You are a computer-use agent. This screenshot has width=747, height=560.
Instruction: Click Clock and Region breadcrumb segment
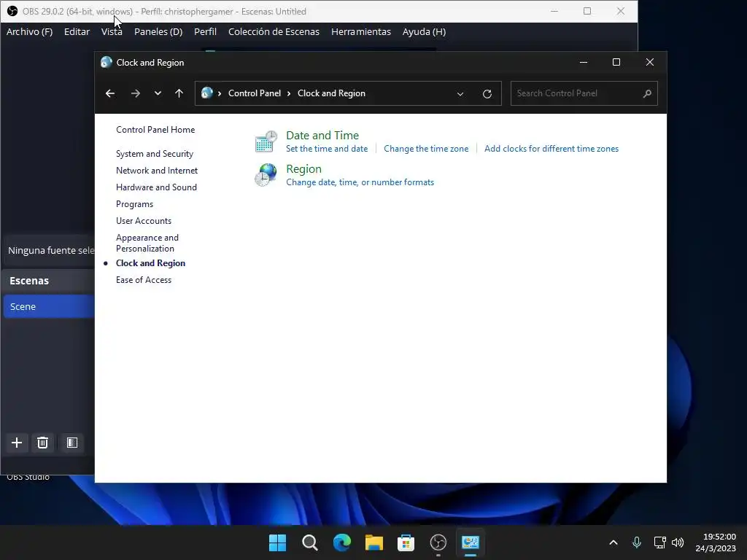331,93
